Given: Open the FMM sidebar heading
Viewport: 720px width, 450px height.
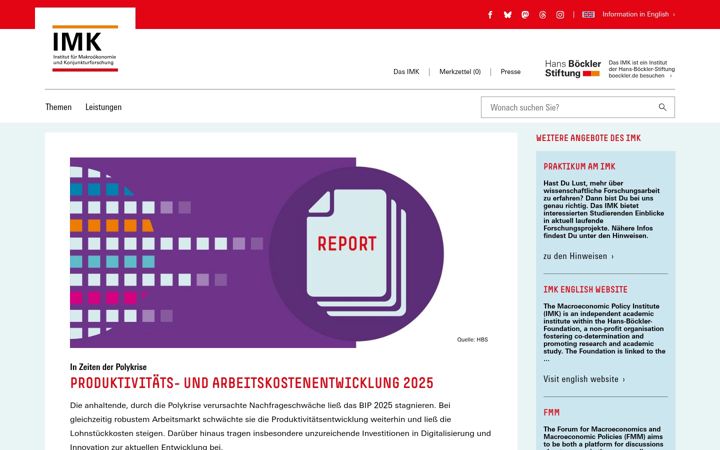Looking at the screenshot, I should click(551, 412).
